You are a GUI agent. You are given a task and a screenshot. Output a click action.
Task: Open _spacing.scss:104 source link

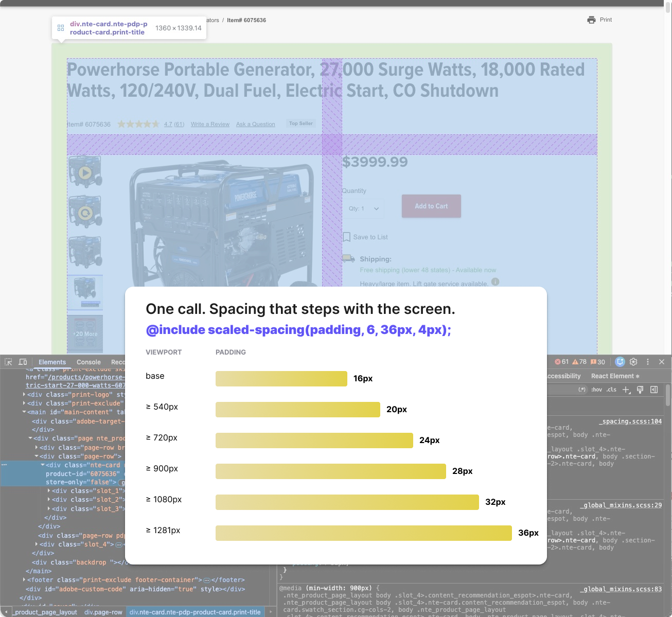coord(630,421)
